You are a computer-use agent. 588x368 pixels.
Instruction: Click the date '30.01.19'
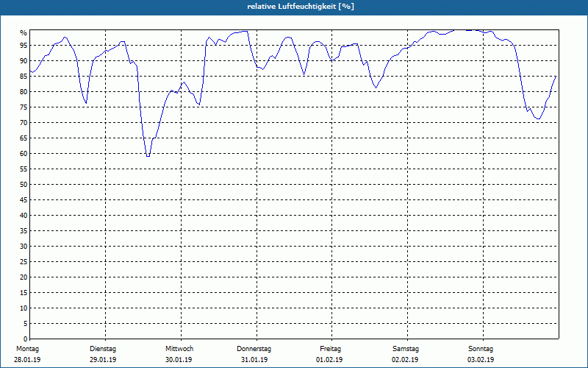pos(179,360)
